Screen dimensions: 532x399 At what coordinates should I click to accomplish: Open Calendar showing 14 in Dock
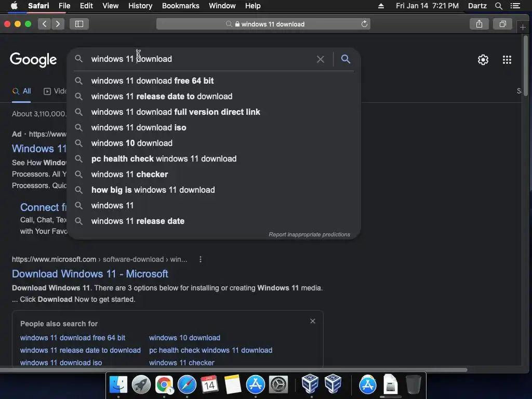(x=210, y=384)
